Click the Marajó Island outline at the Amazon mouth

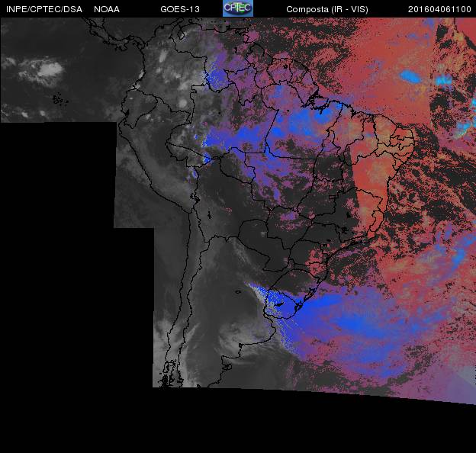pos(320,102)
